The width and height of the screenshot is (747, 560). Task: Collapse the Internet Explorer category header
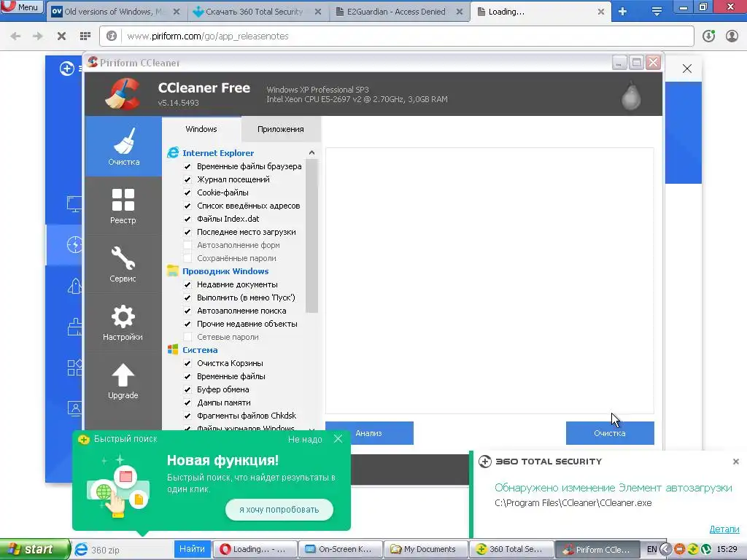coord(217,153)
